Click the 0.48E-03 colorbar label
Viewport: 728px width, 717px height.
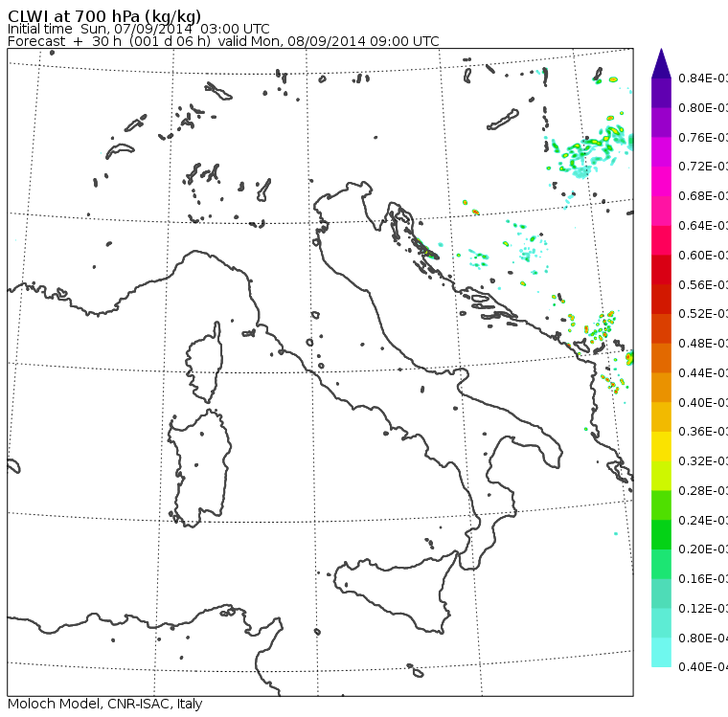tap(703, 344)
